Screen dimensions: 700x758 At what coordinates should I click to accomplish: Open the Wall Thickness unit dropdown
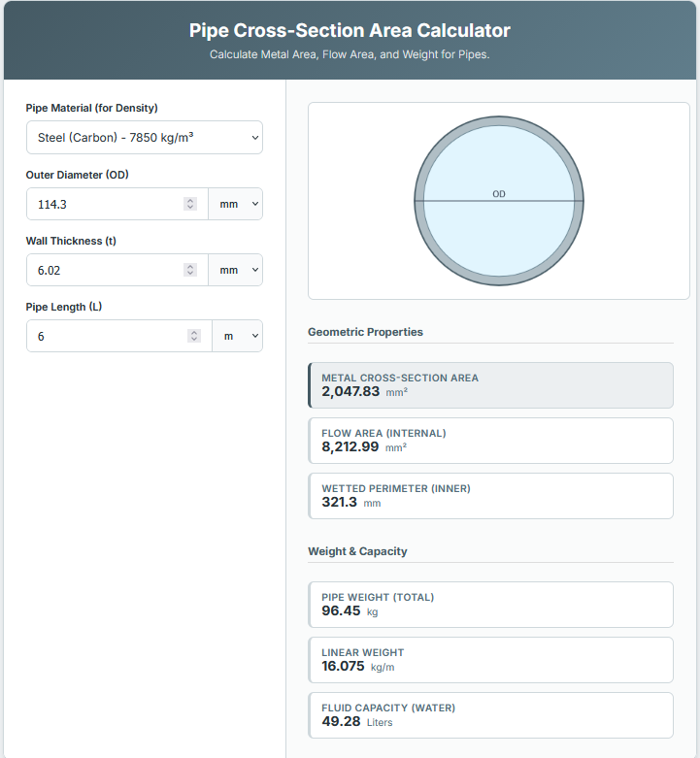pyautogui.click(x=236, y=270)
